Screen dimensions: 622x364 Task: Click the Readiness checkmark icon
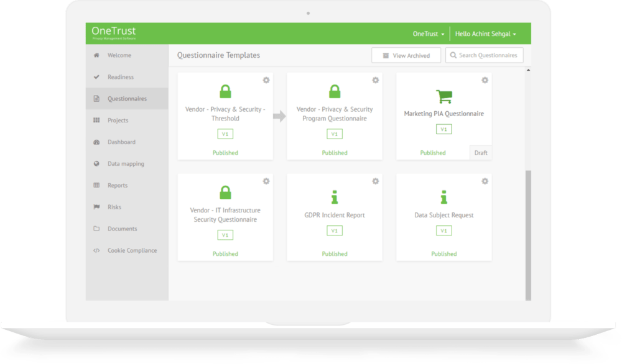pyautogui.click(x=96, y=77)
